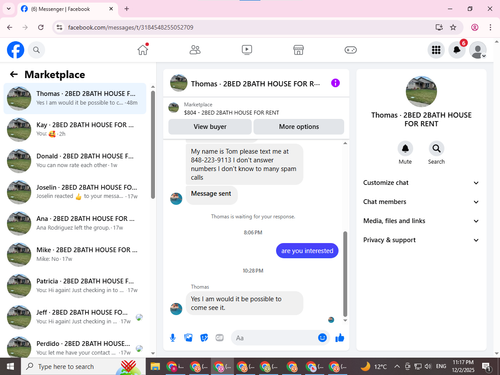
Task: Open the weather widget showing 12°C
Action: click(373, 367)
